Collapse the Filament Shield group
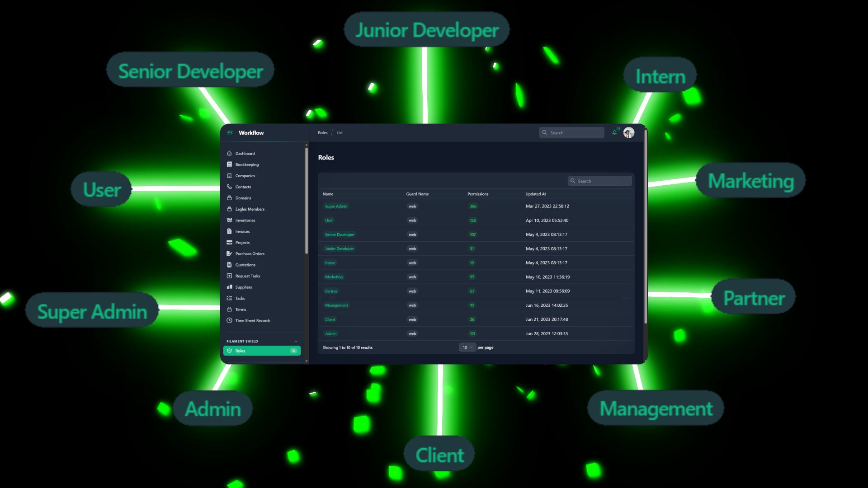Viewport: 868px width, 488px height. click(296, 342)
